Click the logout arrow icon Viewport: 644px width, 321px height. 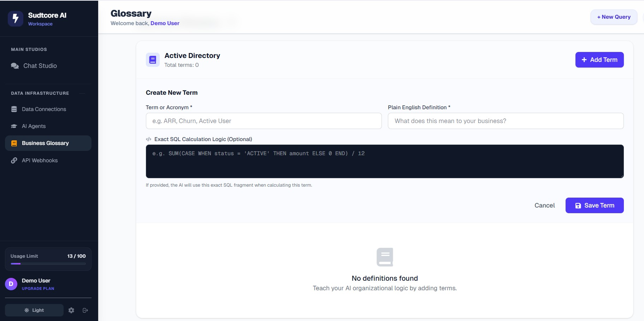[85, 310]
